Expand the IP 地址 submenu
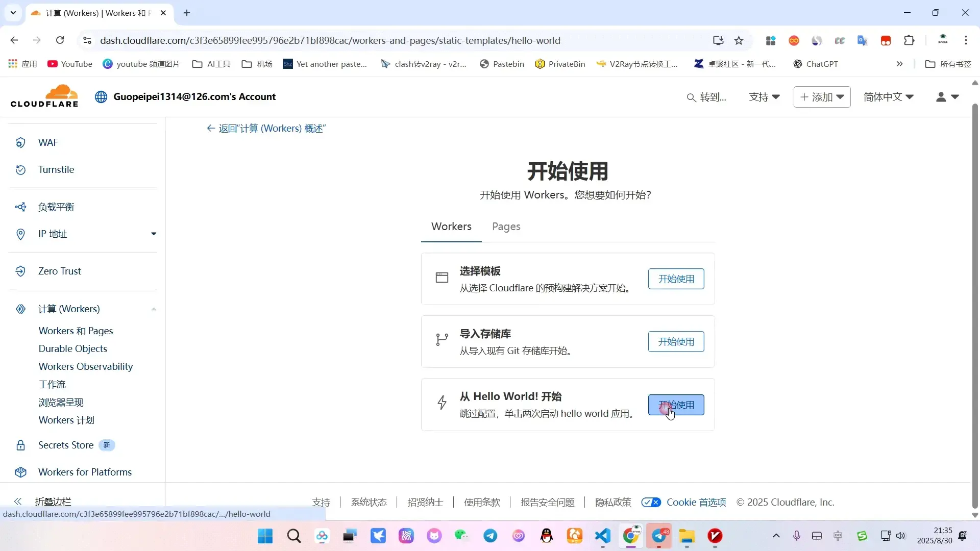 tap(154, 234)
